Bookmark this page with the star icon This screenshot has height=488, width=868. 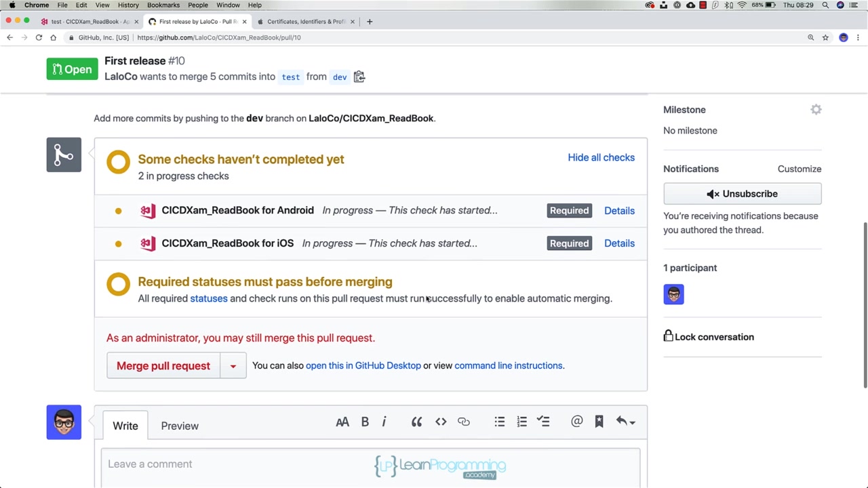[825, 37]
